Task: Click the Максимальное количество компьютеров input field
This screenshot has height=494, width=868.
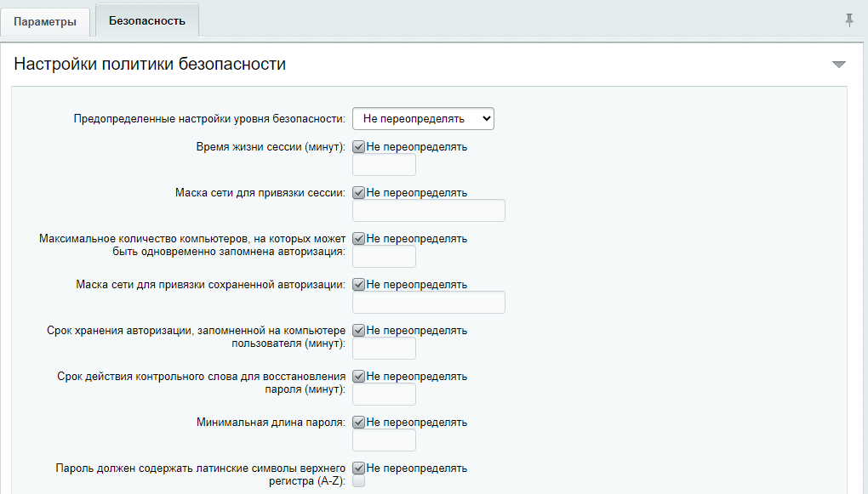Action: pyautogui.click(x=384, y=257)
